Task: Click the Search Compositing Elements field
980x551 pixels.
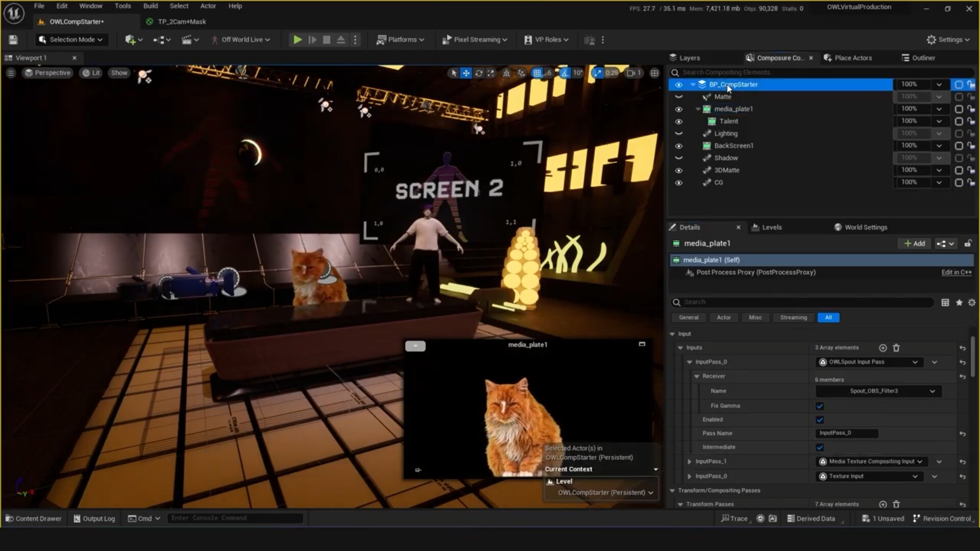Action: [822, 72]
